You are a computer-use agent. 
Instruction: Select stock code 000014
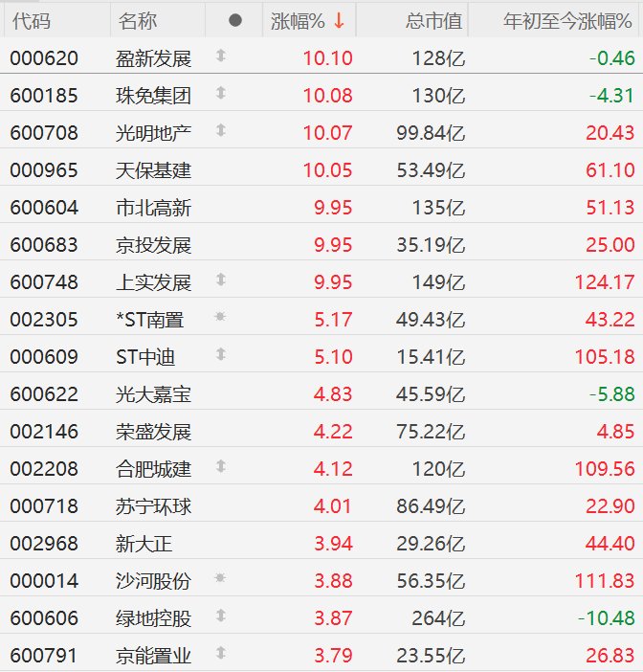click(44, 581)
